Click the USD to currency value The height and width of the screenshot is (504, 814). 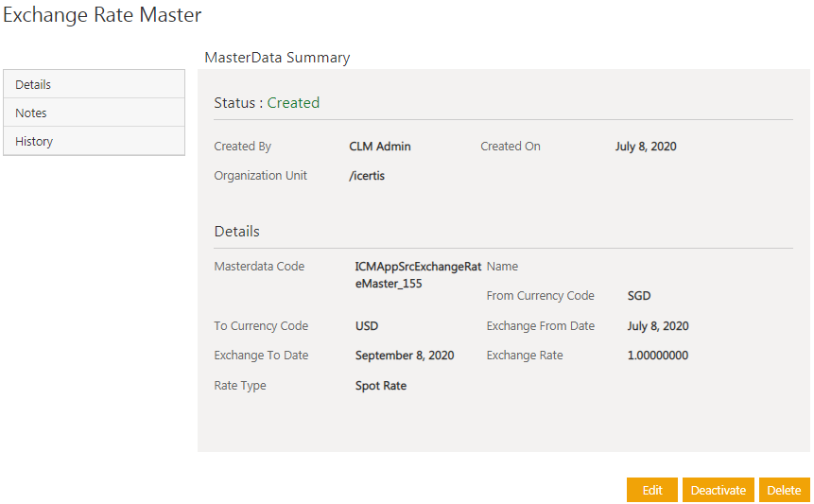[x=367, y=326]
